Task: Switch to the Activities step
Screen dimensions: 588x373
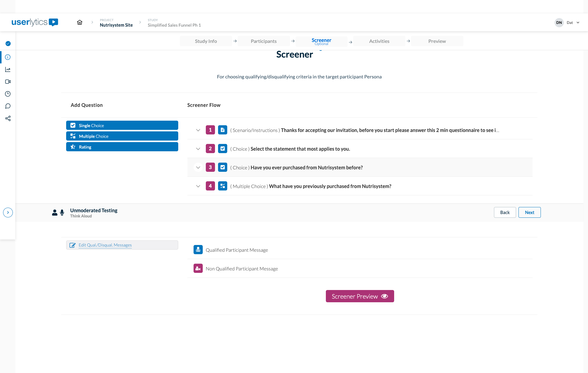Action: [x=379, y=41]
